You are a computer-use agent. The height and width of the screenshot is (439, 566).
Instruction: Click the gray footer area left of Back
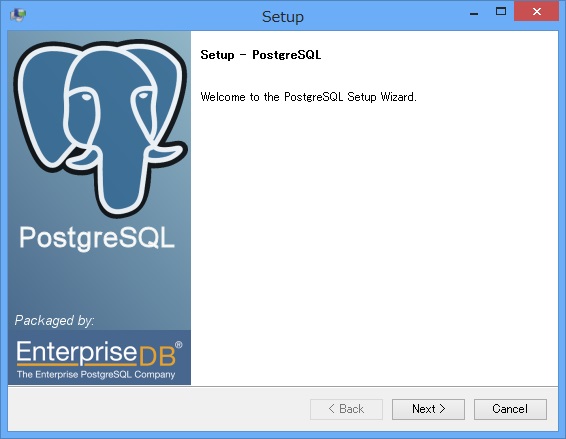point(159,409)
